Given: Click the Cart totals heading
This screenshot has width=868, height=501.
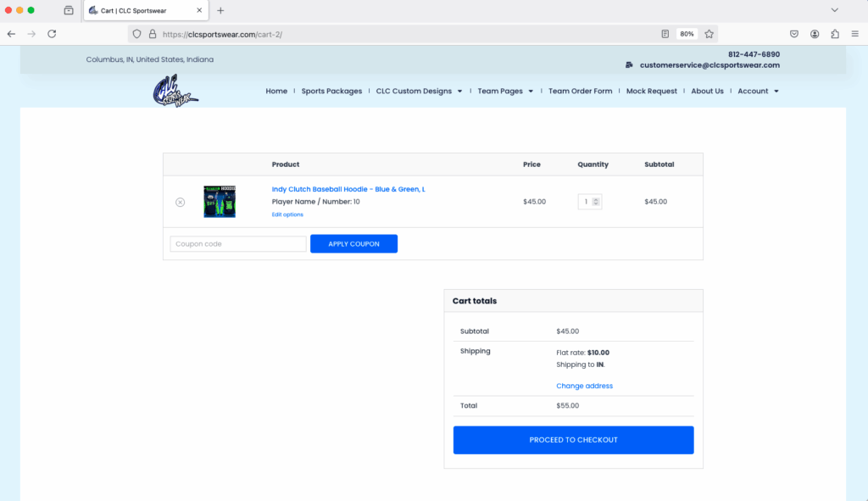Looking at the screenshot, I should (475, 301).
